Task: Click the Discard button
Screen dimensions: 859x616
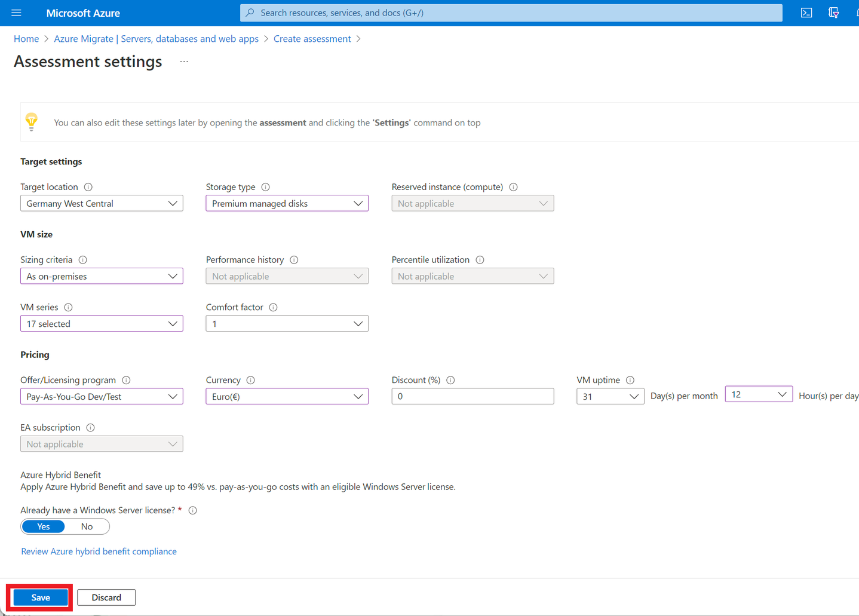Action: pos(106,597)
